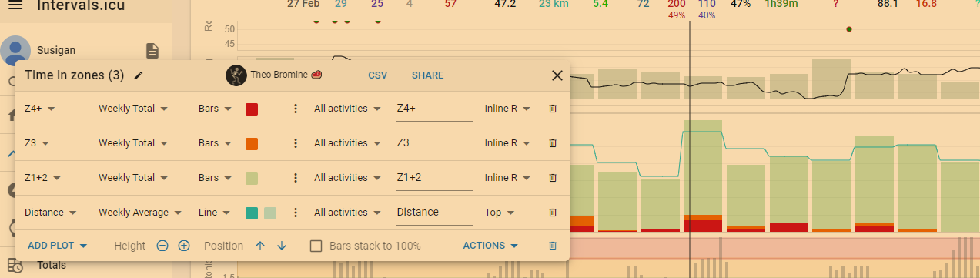Move chart position up
Screen dimensions: 980x278
(260, 246)
